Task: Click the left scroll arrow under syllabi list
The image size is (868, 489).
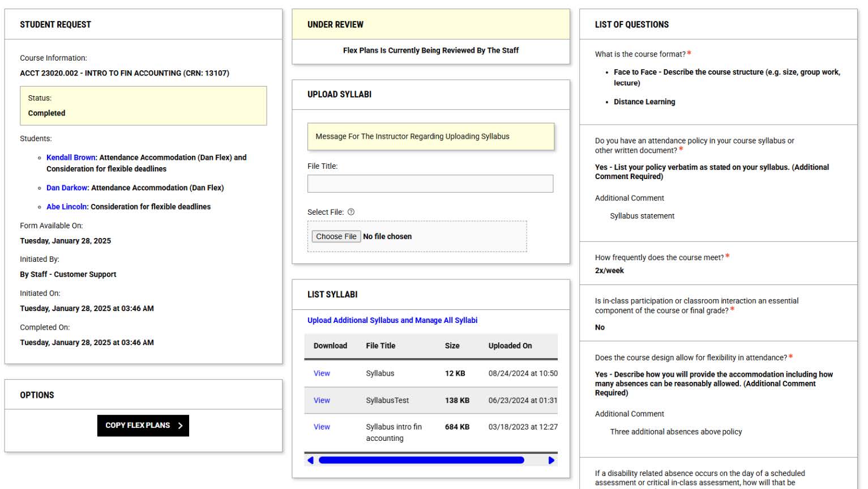Action: pyautogui.click(x=310, y=460)
